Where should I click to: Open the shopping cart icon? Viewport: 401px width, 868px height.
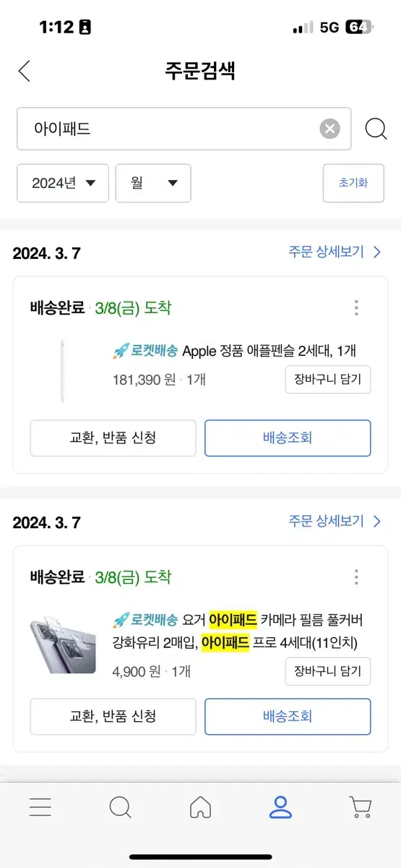tap(360, 807)
